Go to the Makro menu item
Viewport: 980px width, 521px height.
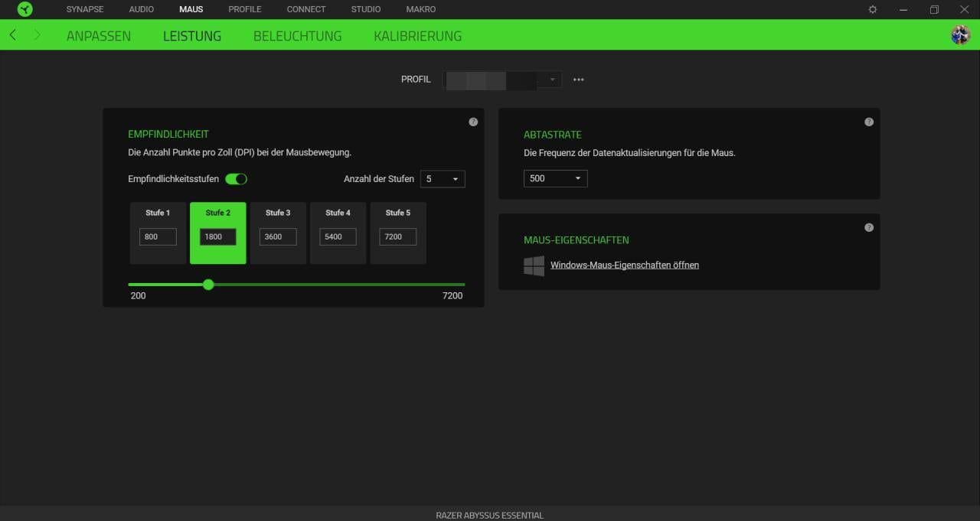421,9
